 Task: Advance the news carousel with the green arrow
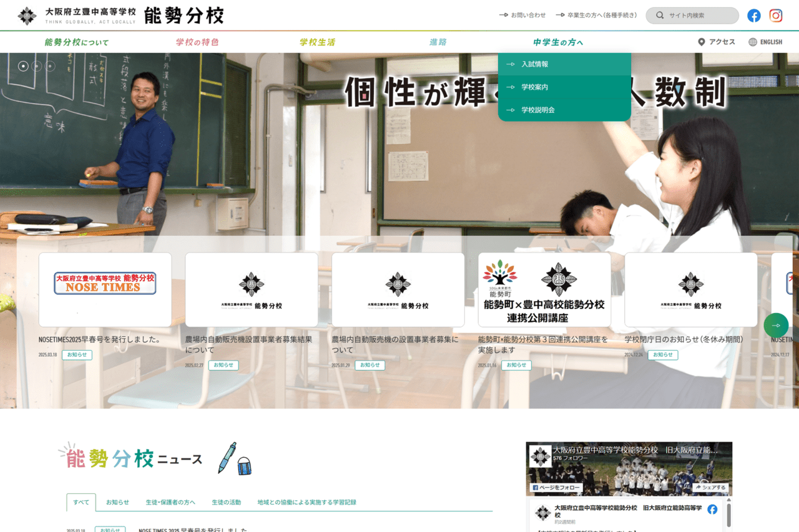pyautogui.click(x=775, y=325)
